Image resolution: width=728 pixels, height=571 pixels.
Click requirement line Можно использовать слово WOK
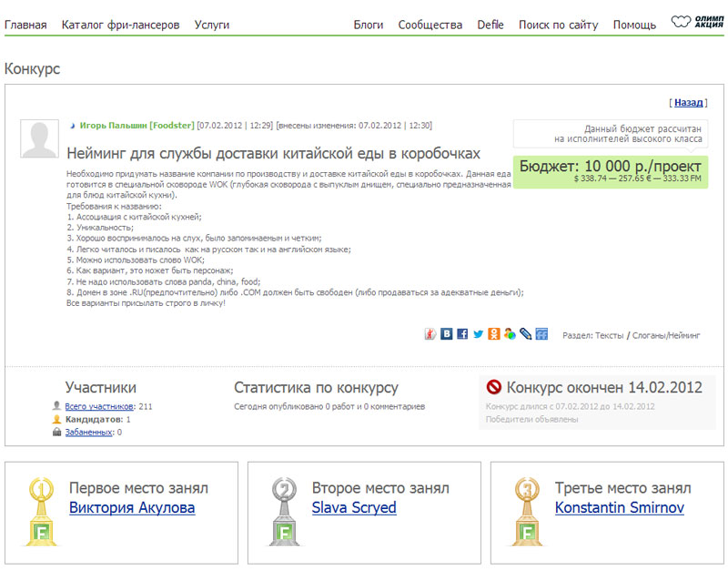coord(136,260)
